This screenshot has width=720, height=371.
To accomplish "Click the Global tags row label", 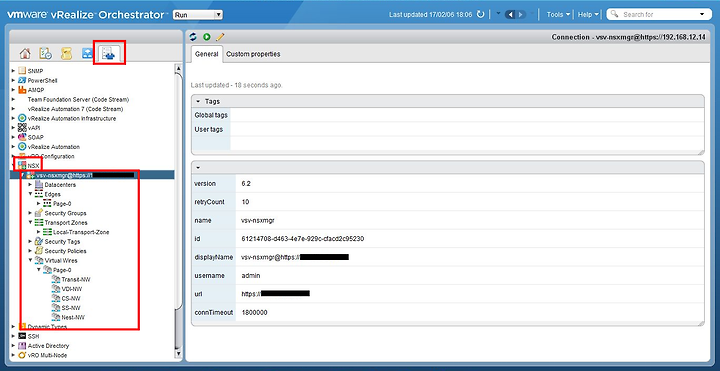I will [x=211, y=115].
